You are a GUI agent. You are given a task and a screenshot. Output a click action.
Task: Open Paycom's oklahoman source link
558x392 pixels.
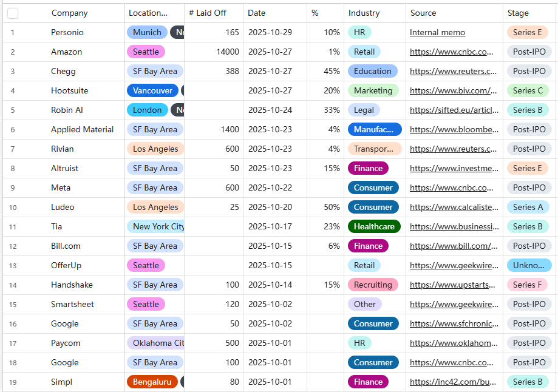[454, 343]
